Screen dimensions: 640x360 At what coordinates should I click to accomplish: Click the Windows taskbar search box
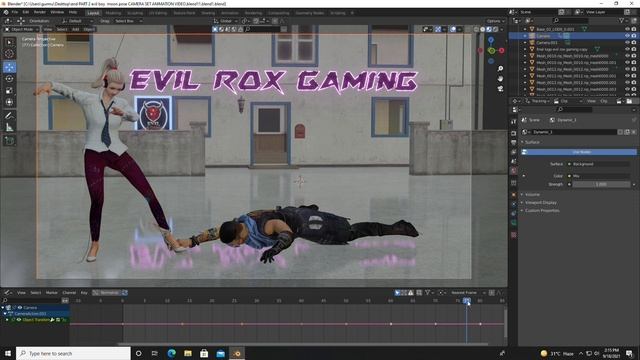[x=73, y=353]
